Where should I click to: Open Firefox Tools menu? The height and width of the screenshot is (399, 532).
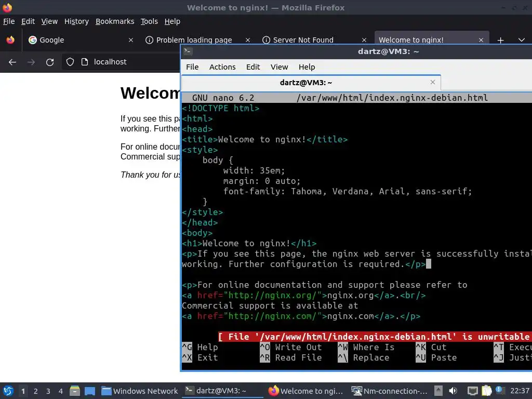[x=149, y=21]
